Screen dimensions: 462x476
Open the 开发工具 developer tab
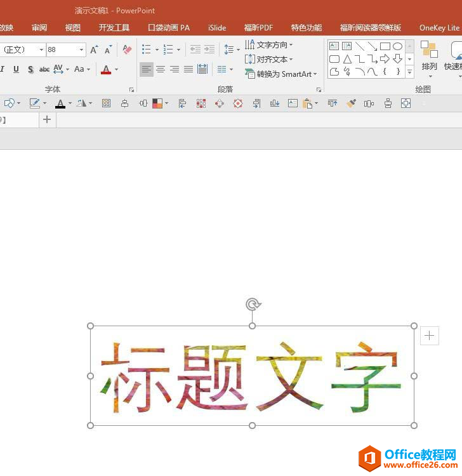pyautogui.click(x=114, y=28)
